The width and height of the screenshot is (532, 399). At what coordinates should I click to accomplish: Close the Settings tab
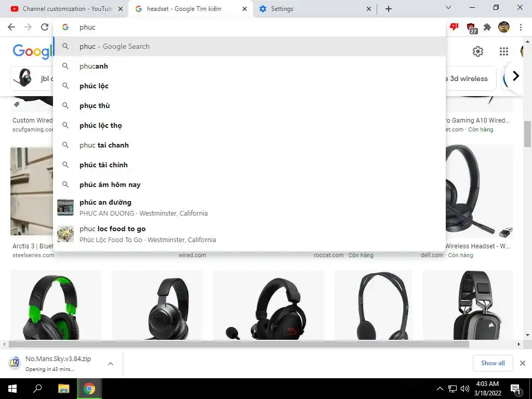tap(369, 9)
